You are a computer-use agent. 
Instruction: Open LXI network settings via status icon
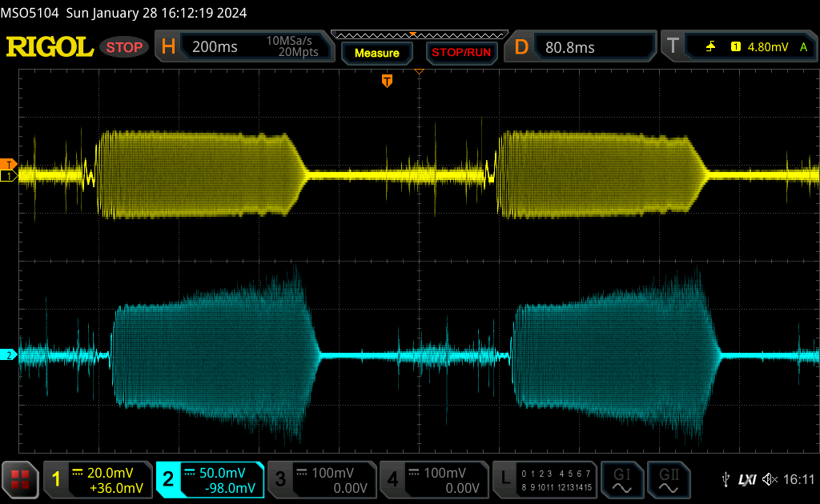tap(747, 479)
